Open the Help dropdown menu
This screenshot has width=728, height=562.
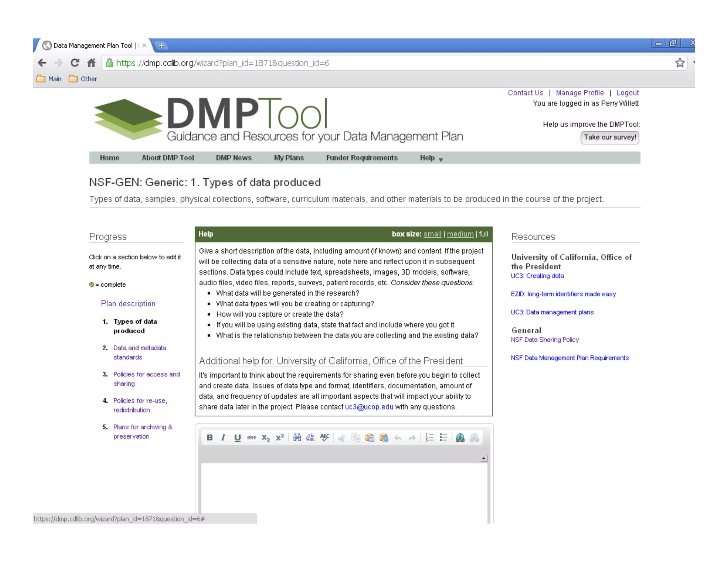[431, 158]
